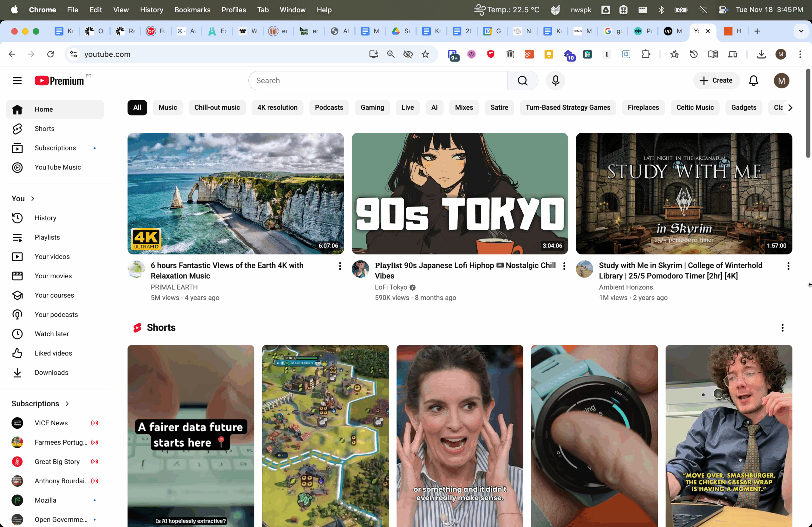Open the Downloads sidebar item

pyautogui.click(x=51, y=372)
